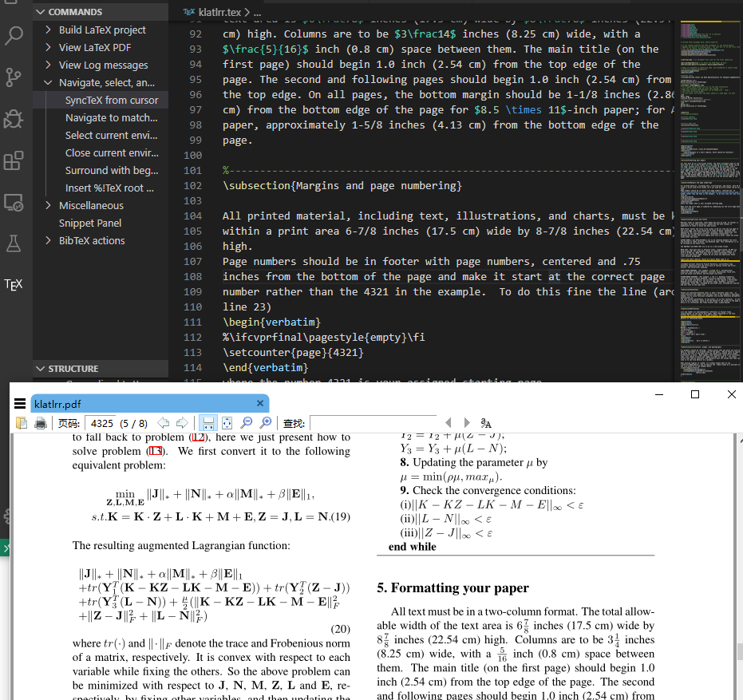Zoom in on the PDF page

[x=267, y=423]
